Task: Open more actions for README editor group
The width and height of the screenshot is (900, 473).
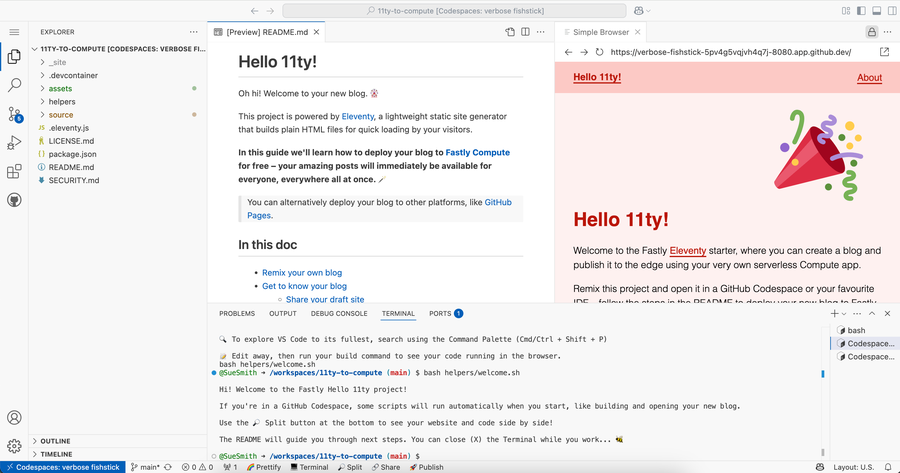Action: pos(541,32)
